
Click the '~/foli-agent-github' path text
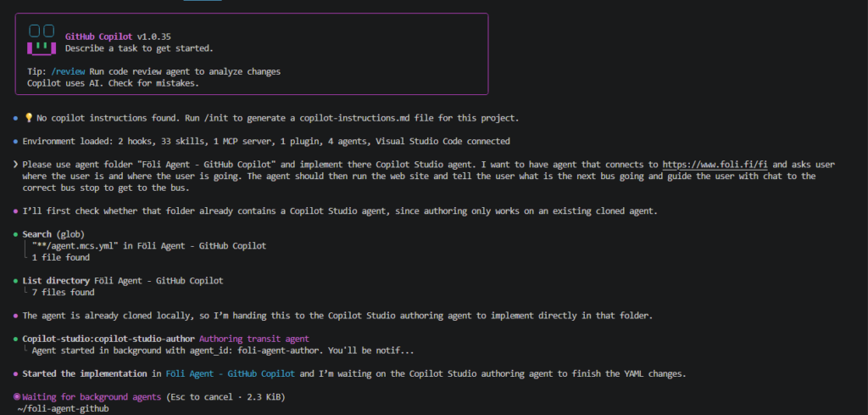tap(64, 409)
